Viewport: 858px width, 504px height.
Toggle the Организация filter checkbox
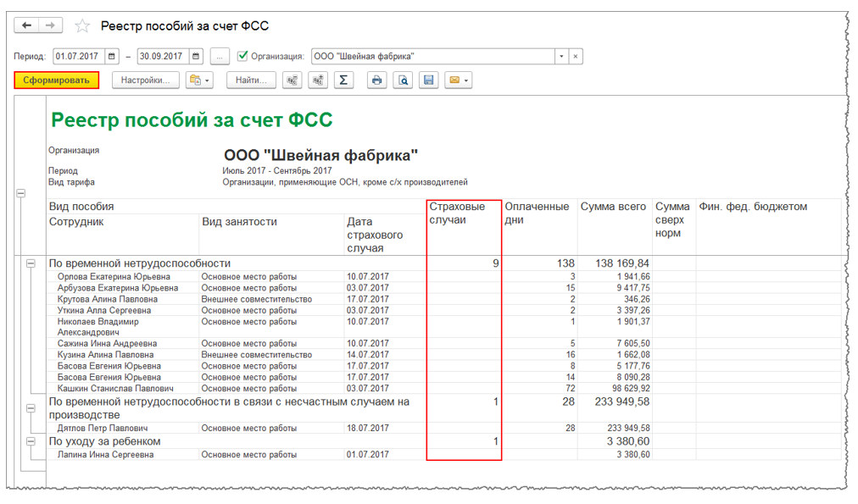pos(242,56)
